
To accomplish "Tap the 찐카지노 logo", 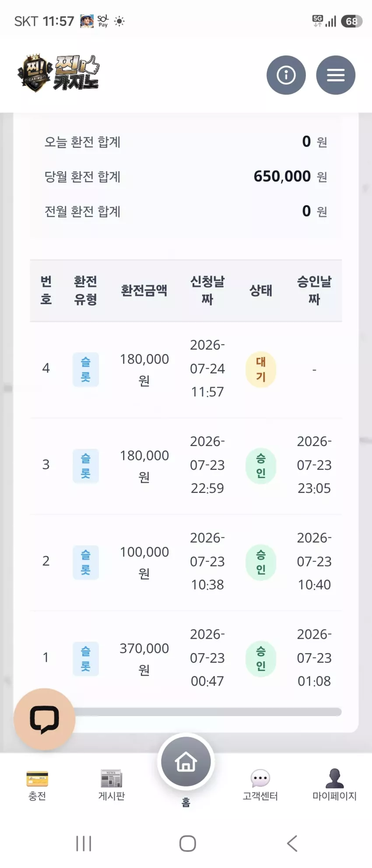I will click(x=58, y=74).
